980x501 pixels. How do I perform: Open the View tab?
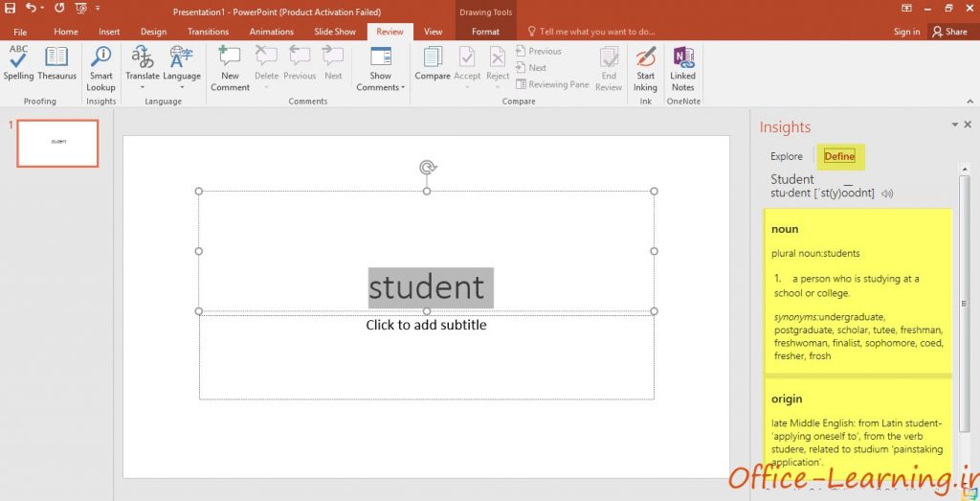434,32
